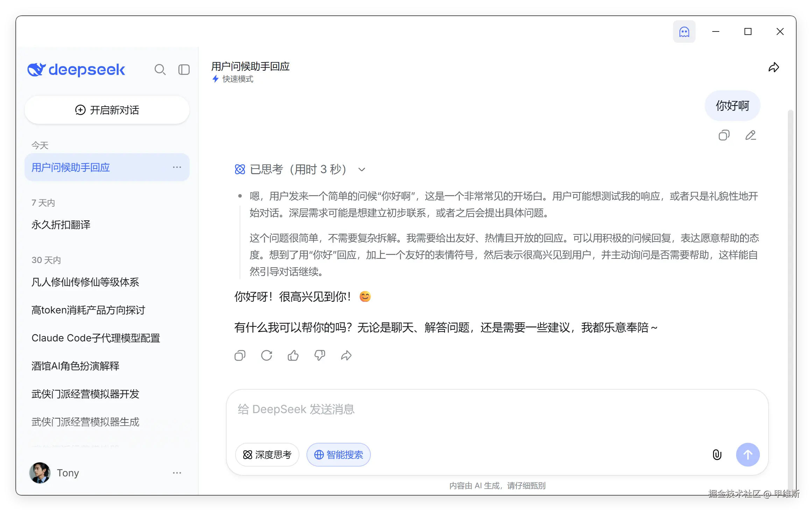
Task: Toggle the 深度思考 deep thinking mode
Action: (x=267, y=455)
